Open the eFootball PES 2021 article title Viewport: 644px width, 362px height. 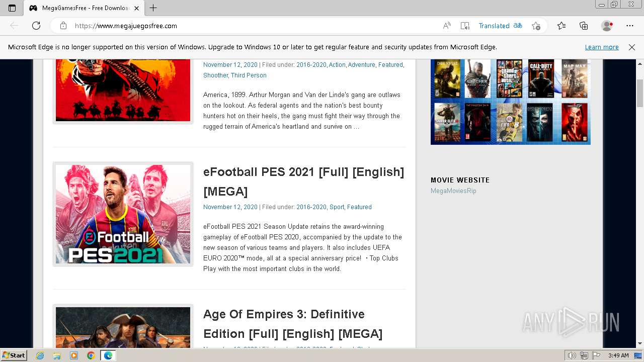[303, 182]
